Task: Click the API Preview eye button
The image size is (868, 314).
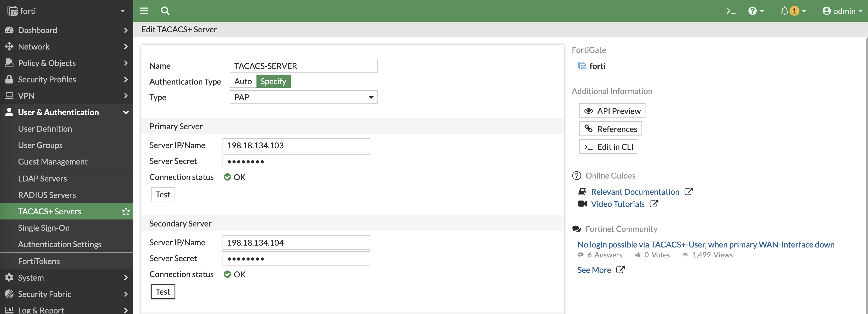Action: click(612, 111)
